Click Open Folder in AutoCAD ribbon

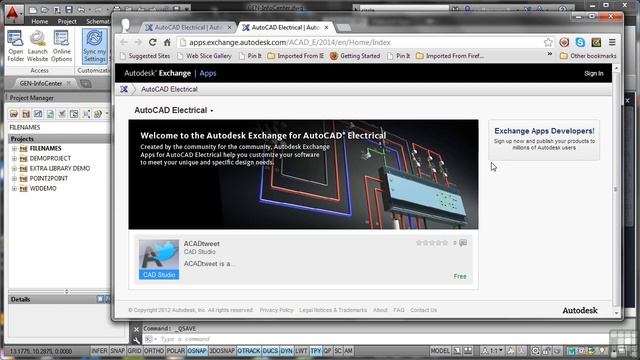[16, 47]
